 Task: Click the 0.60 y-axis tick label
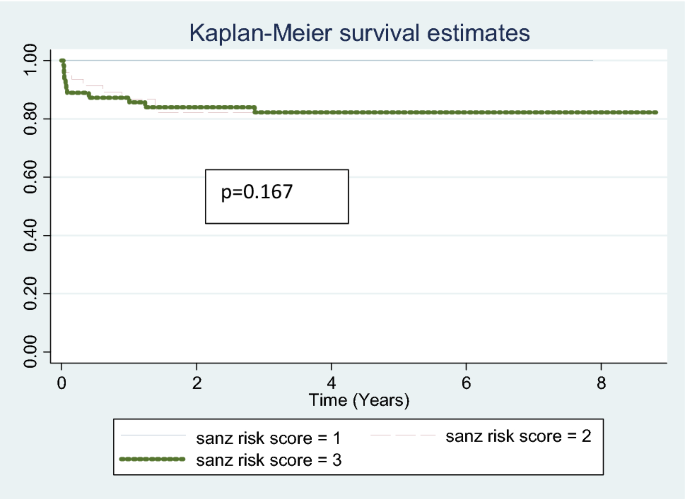tap(32, 177)
